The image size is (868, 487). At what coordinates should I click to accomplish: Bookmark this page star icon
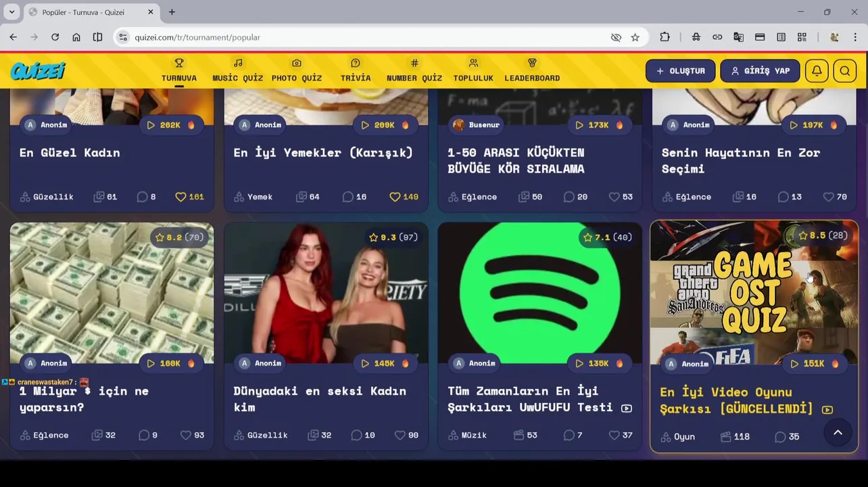pyautogui.click(x=635, y=37)
